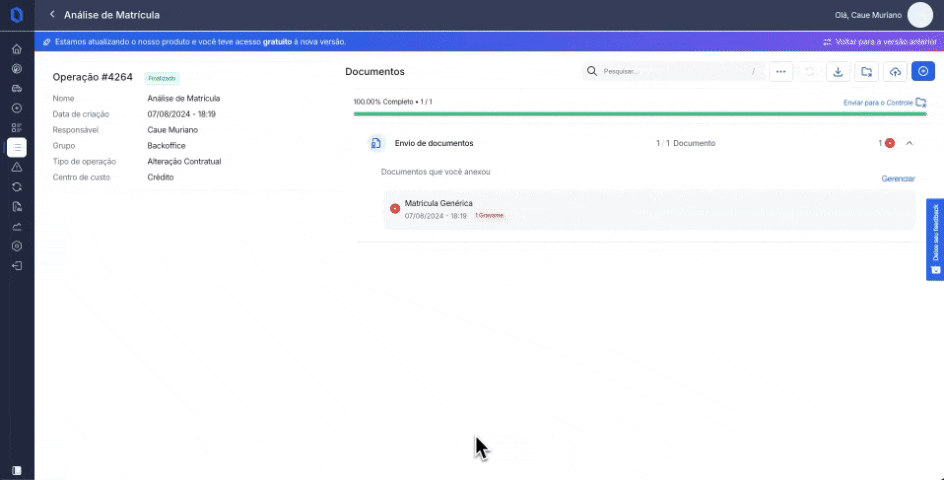Open the warning triangle sidebar icon
Screen dimensions: 944x480
(x=16, y=167)
